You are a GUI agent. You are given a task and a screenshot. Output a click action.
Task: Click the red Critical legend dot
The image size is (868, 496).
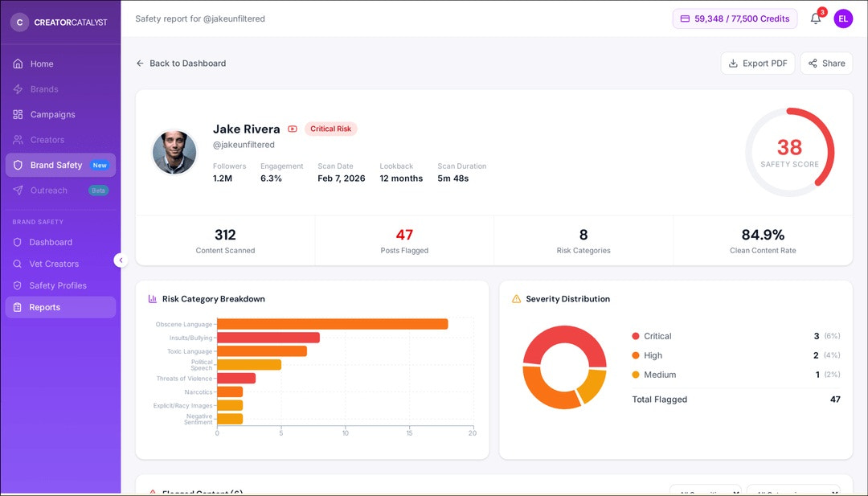(x=636, y=336)
